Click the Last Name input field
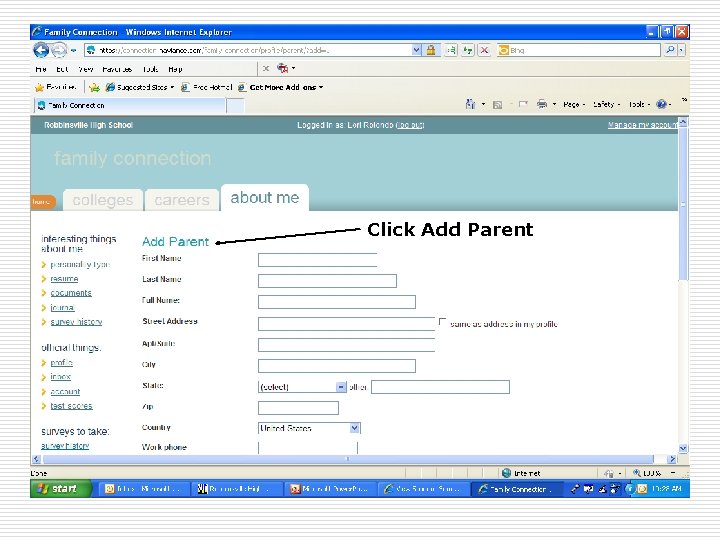The width and height of the screenshot is (720, 540). pyautogui.click(x=327, y=281)
